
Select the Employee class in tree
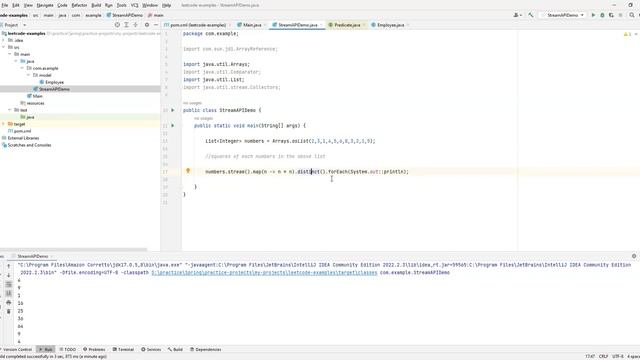point(51,82)
